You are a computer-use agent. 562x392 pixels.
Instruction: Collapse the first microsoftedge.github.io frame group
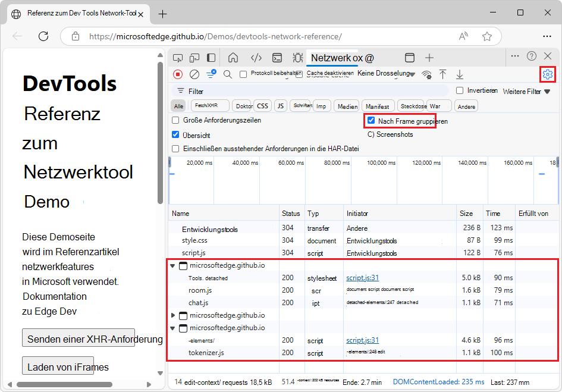pos(174,265)
